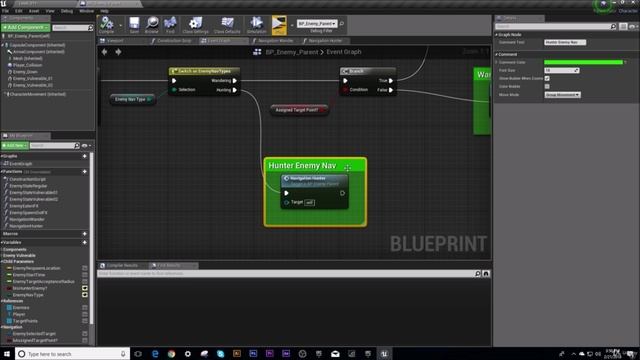
Task: Toggle visibility eye for EnemyNavType variable
Action: click(x=85, y=295)
